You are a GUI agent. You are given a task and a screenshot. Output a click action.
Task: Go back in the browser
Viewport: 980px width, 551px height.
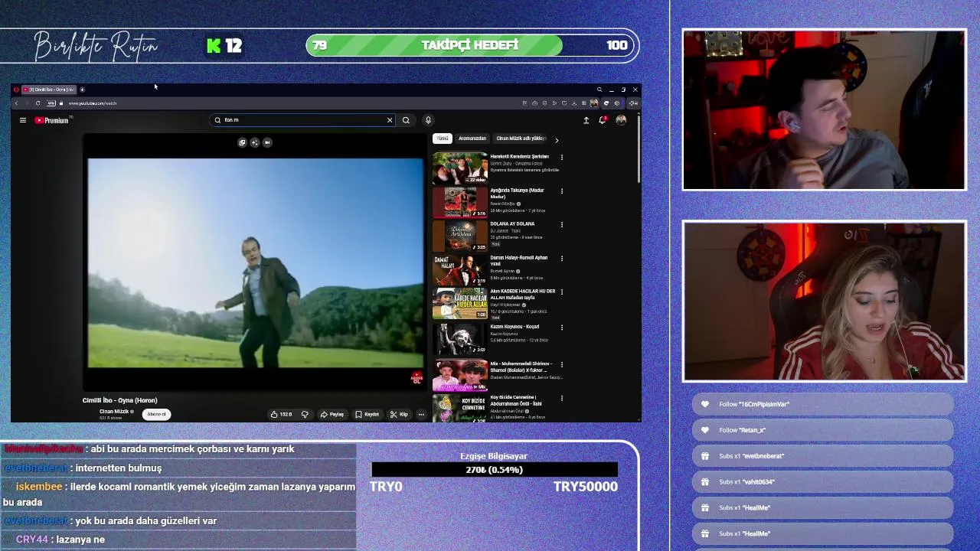click(x=17, y=103)
